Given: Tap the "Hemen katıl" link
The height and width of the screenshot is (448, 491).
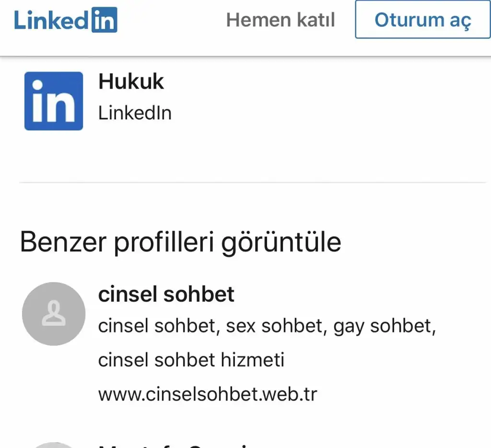Looking at the screenshot, I should click(x=281, y=20).
